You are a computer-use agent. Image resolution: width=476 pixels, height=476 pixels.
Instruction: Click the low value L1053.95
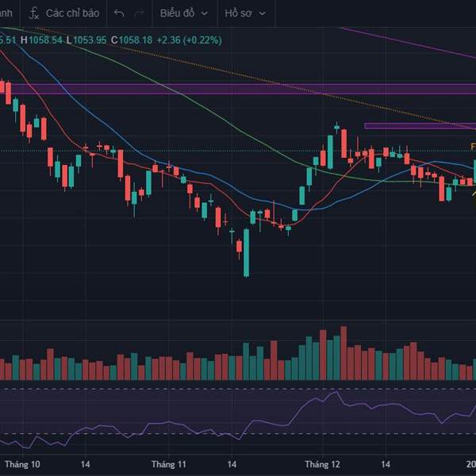tap(86, 40)
